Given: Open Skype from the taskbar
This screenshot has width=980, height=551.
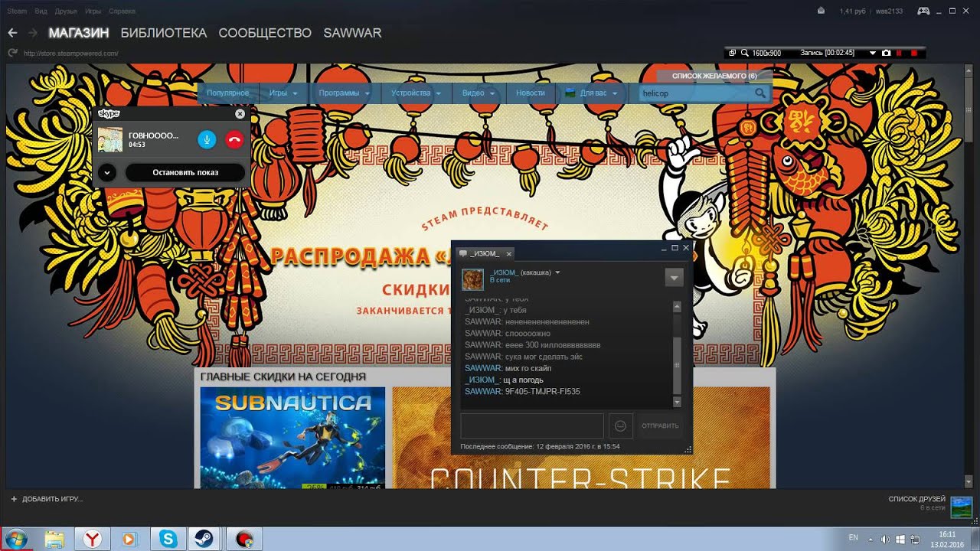Looking at the screenshot, I should tap(168, 539).
